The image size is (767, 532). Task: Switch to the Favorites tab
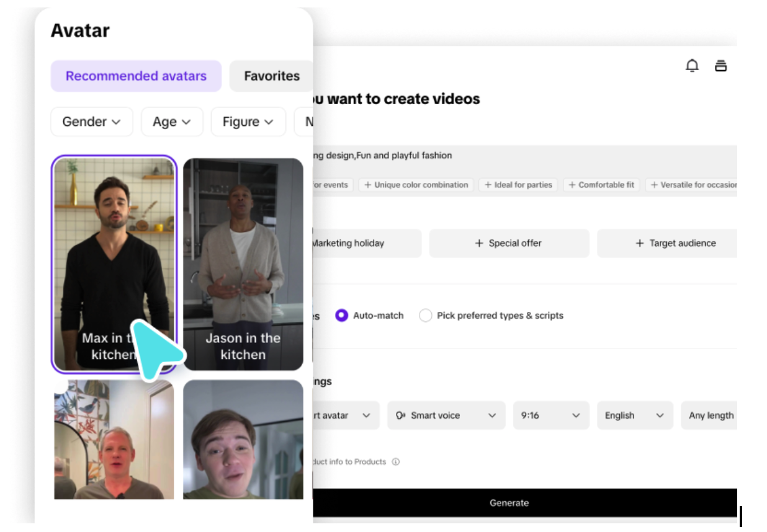(x=271, y=76)
